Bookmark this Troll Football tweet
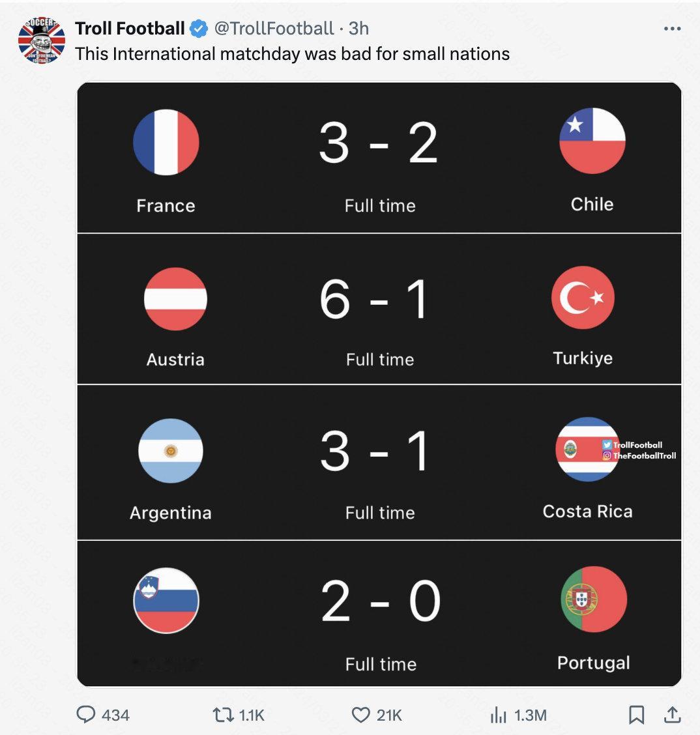The height and width of the screenshot is (735, 700). pyautogui.click(x=636, y=715)
